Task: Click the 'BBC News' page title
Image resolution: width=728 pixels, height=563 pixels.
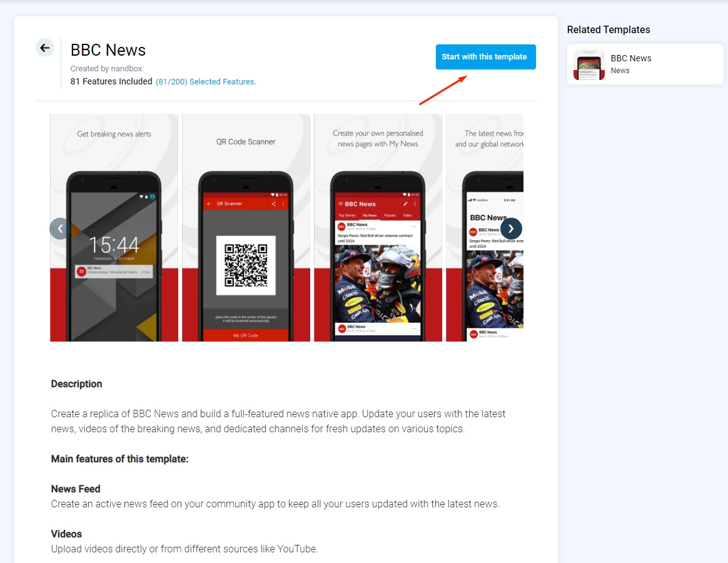Action: click(x=108, y=50)
